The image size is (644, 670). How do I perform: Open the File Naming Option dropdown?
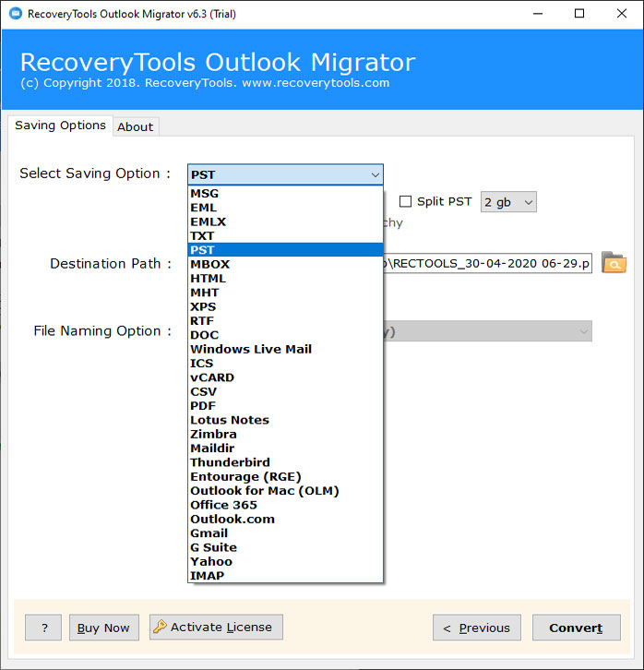[488, 331]
